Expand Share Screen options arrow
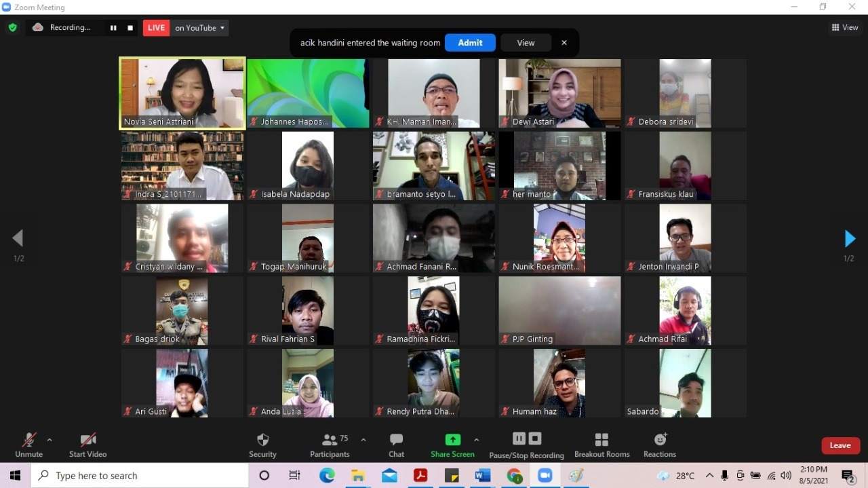Screen dimensions: 868x488 pos(476,440)
